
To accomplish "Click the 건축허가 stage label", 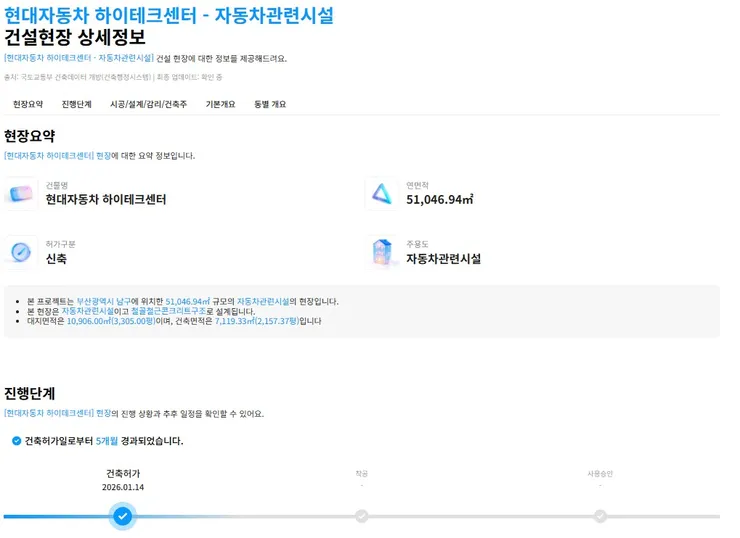I will [123, 473].
